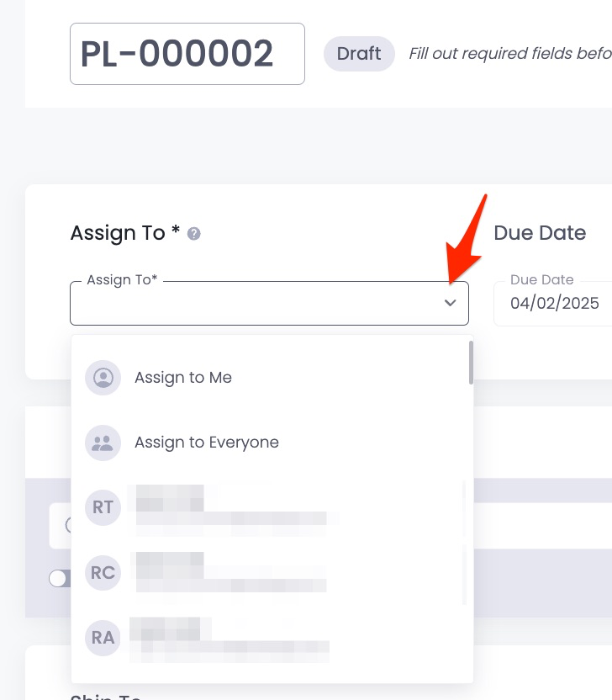Click the partially hidden search field at left
Image resolution: width=612 pixels, height=700 pixels.
(x=61, y=527)
